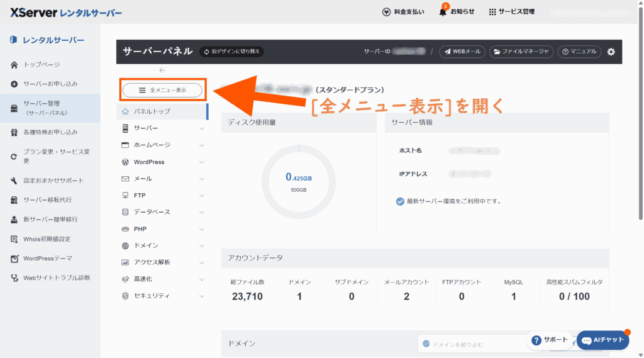Click the 全メニュー表示 button
The width and height of the screenshot is (644, 358).
162,91
